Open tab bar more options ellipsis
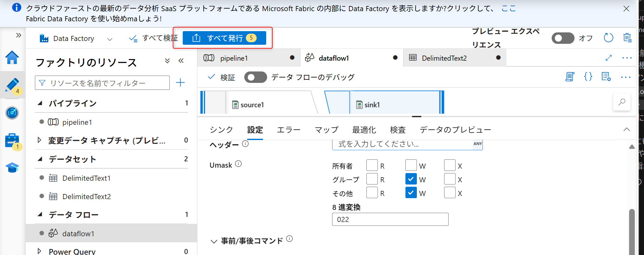 (627, 58)
